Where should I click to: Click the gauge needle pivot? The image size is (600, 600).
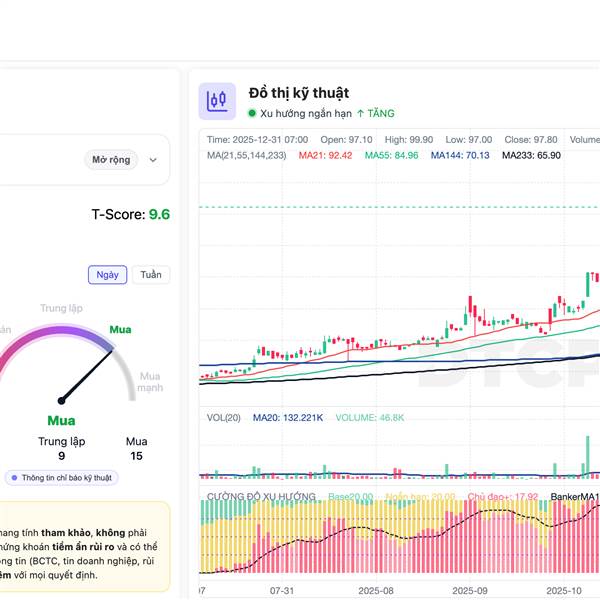[x=61, y=401]
